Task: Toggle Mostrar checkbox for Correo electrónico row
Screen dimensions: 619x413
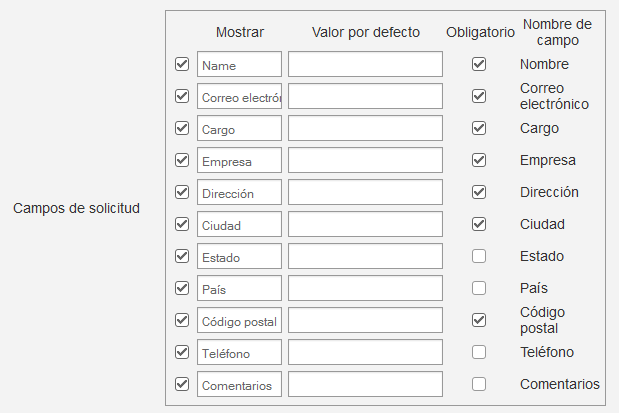Action: coord(182,96)
